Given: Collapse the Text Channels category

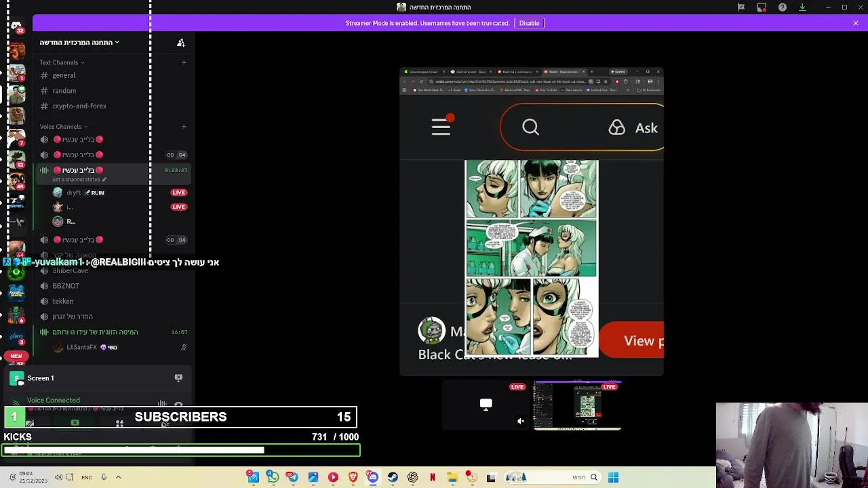Looking at the screenshot, I should 62,62.
